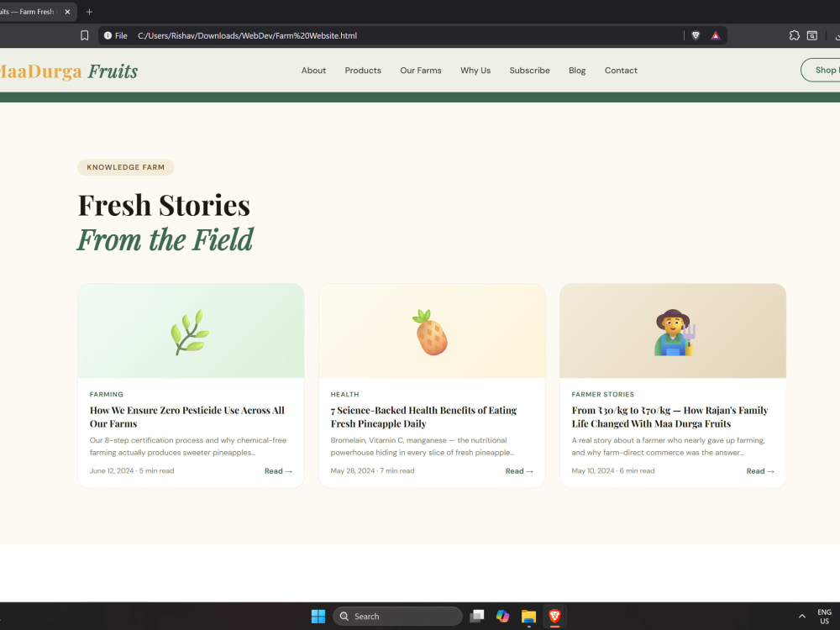Screen dimensions: 840x630
Task: Open the Brave Shields lion icon
Action: point(696,35)
